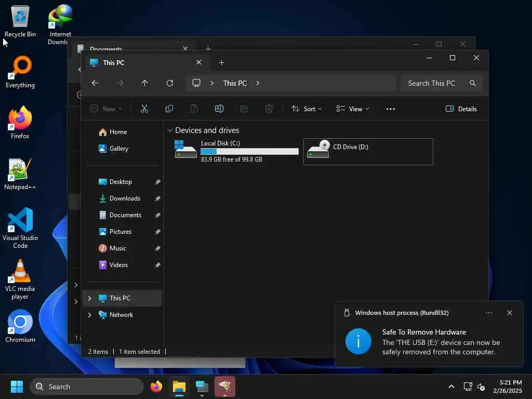
Task: Close the This PC tab
Action: [x=199, y=62]
